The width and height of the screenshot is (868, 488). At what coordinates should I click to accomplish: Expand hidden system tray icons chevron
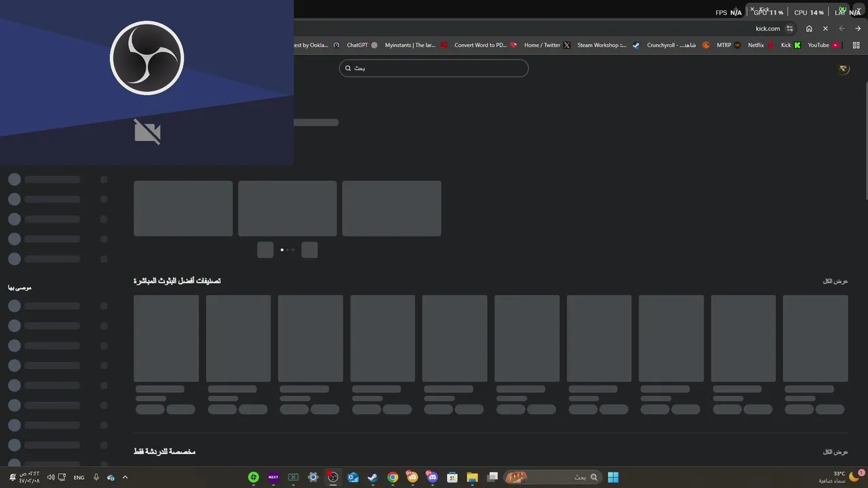click(x=125, y=477)
